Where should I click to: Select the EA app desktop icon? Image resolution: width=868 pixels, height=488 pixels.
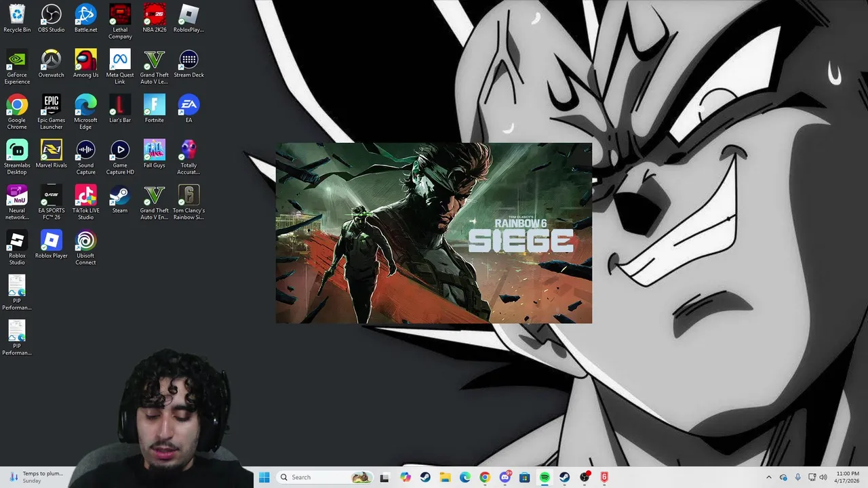[x=189, y=109]
